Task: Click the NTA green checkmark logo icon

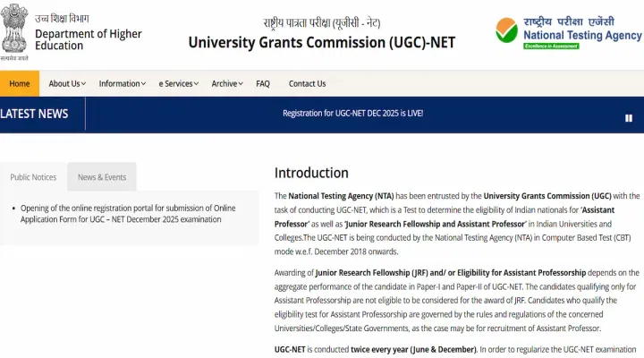Action: click(x=506, y=30)
